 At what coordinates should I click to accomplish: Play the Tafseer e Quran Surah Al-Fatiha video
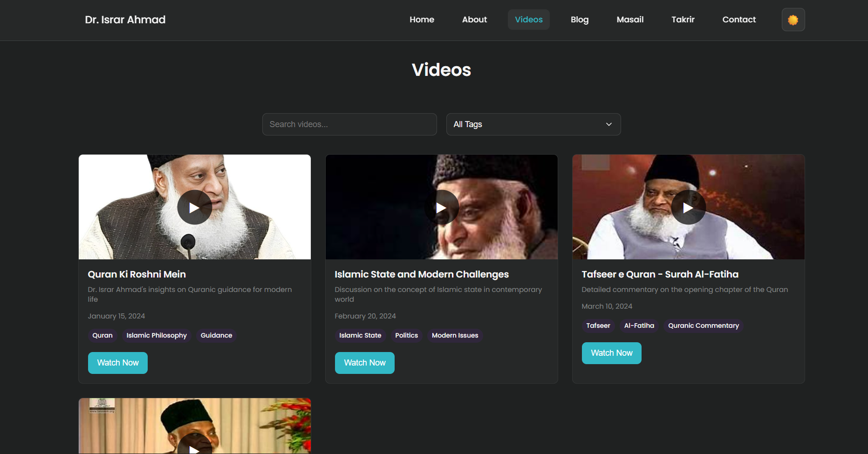688,207
